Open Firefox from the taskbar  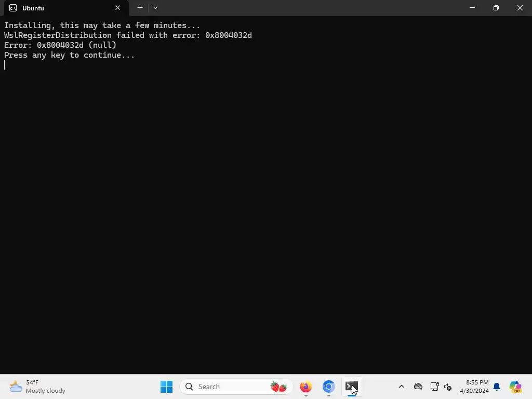[x=305, y=387]
